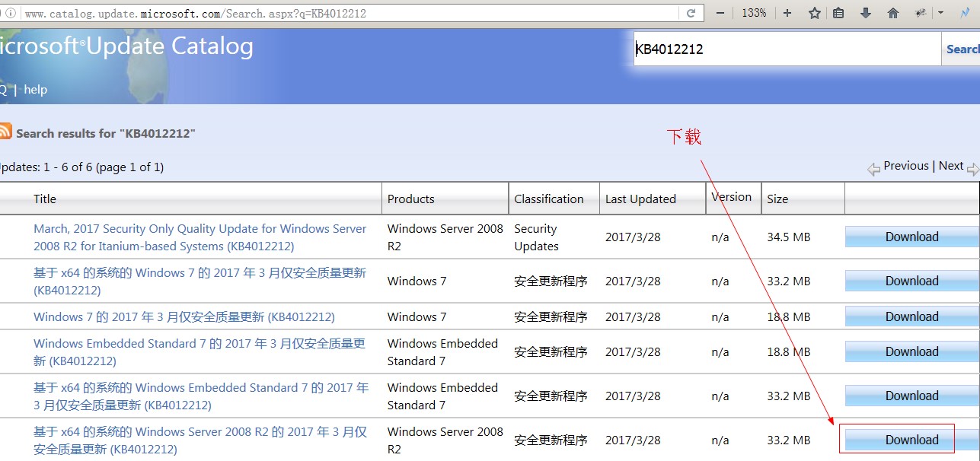This screenshot has width=980, height=461.
Task: Go to the browser home page icon
Action: tap(893, 13)
